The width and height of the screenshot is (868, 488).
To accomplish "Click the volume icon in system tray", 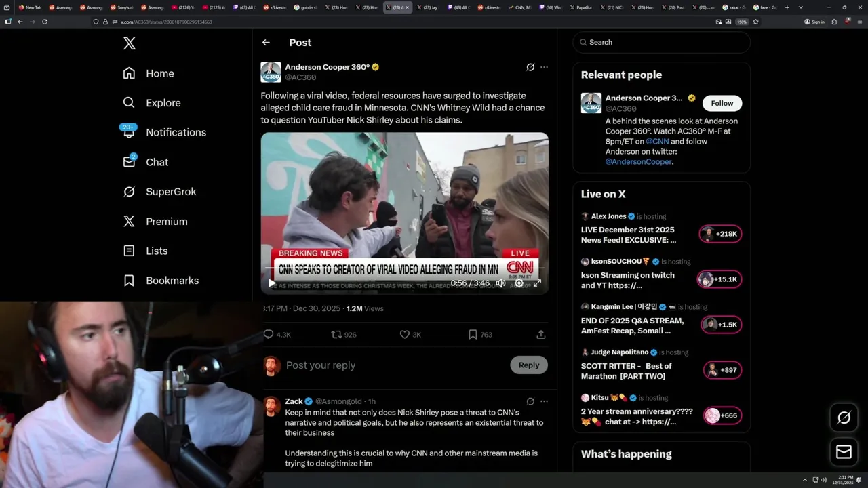I will [x=824, y=480].
